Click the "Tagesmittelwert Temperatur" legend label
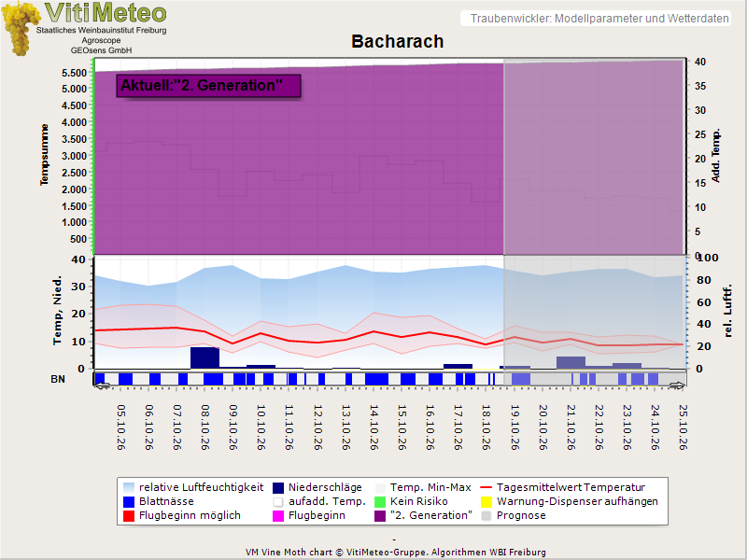The image size is (747, 560). (571, 487)
